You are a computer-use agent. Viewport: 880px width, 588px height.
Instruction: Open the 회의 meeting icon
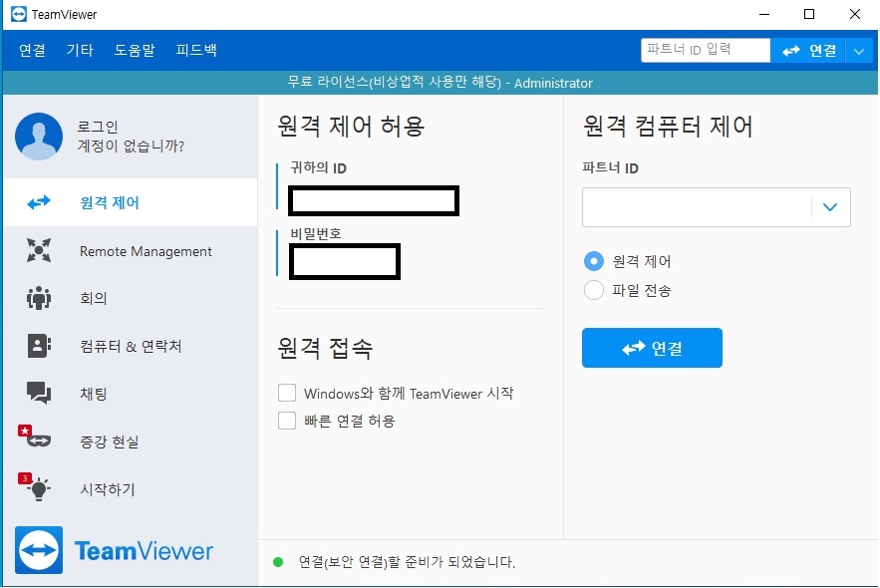coord(39,298)
